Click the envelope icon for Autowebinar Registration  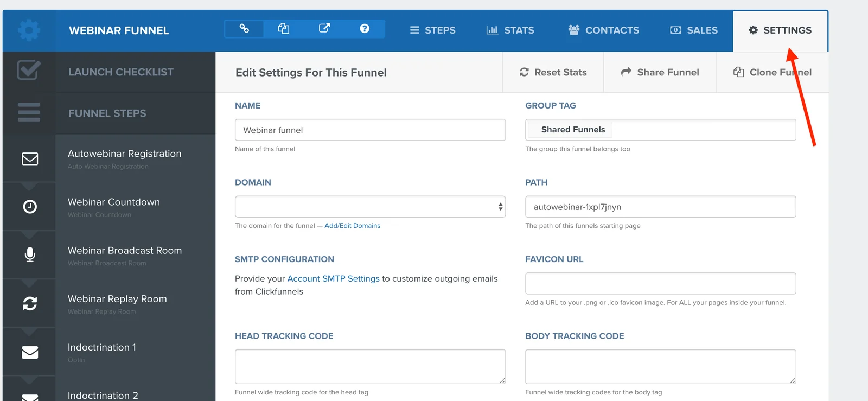30,158
